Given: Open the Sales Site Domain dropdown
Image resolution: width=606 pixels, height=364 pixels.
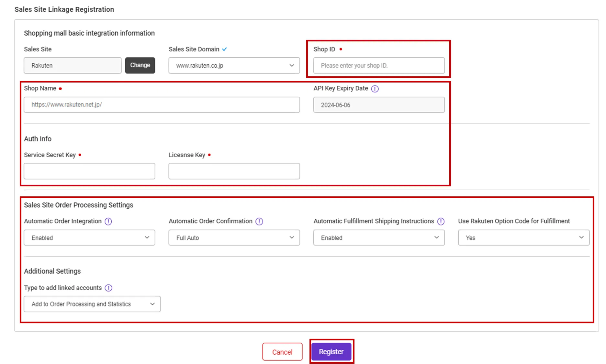Looking at the screenshot, I should pyautogui.click(x=234, y=65).
